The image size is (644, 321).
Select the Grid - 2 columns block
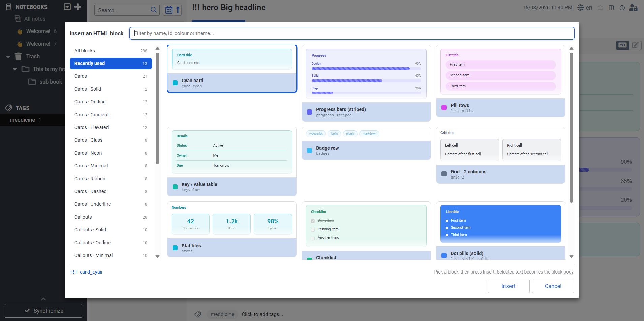click(501, 155)
